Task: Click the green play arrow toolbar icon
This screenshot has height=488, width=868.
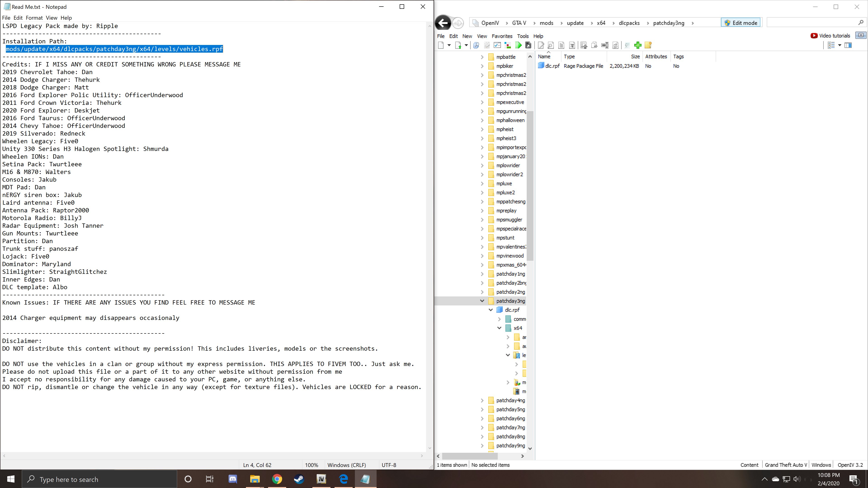Action: click(518, 45)
